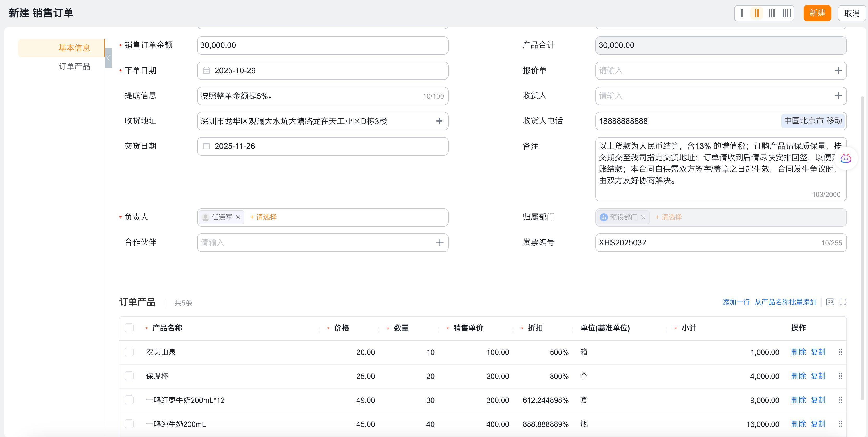Tick the checkbox for 农夫山泉
This screenshot has width=868, height=437.
click(x=129, y=352)
